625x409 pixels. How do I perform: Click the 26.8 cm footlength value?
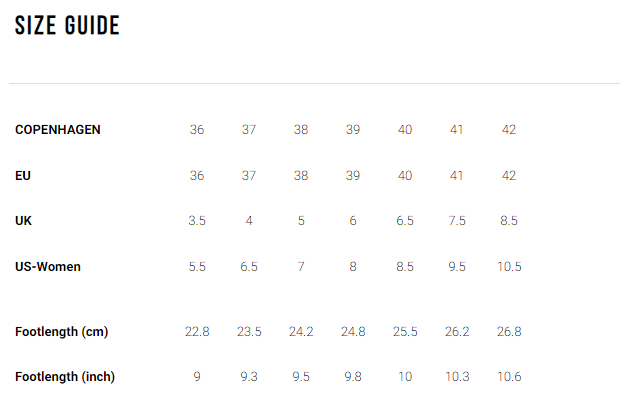[x=509, y=332]
